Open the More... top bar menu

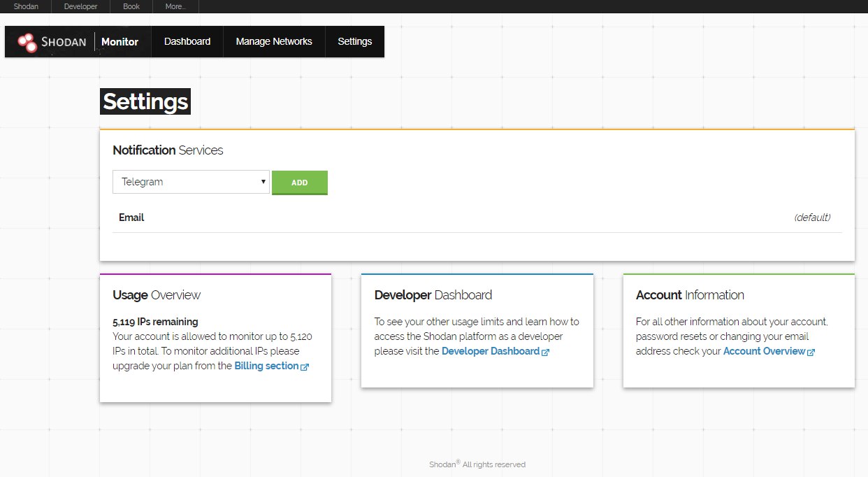pyautogui.click(x=175, y=6)
